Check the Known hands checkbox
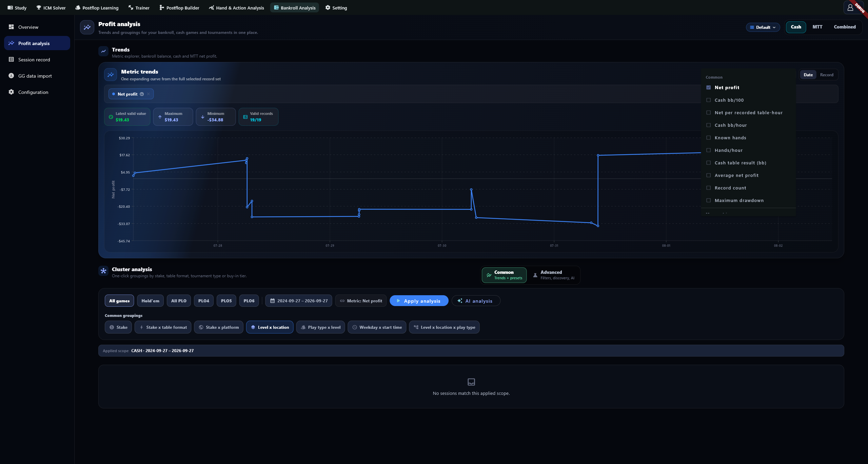Image resolution: width=868 pixels, height=464 pixels. pos(709,138)
